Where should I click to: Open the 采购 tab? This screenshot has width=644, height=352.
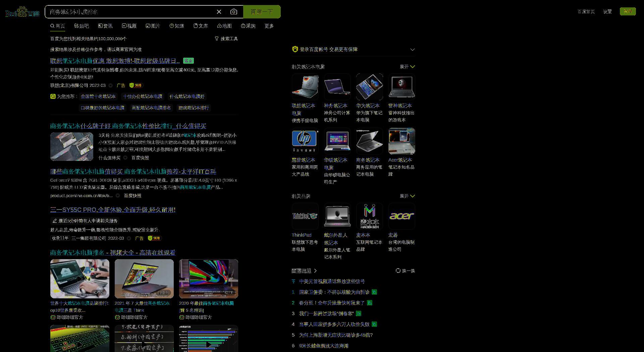click(x=248, y=26)
